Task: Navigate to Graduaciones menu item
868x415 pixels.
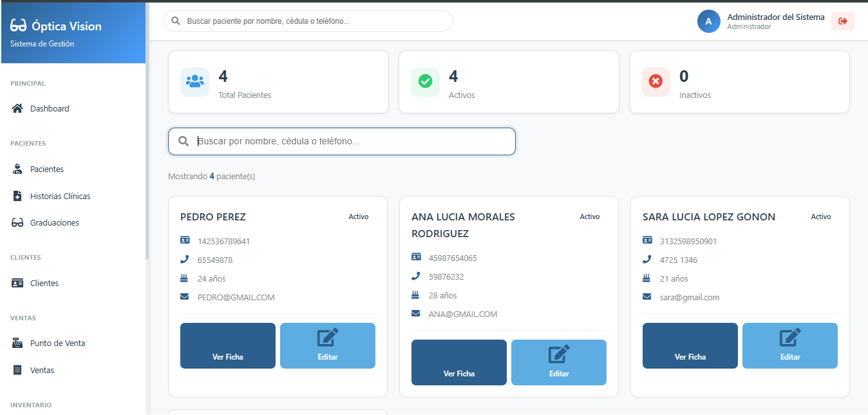Action: (x=54, y=223)
